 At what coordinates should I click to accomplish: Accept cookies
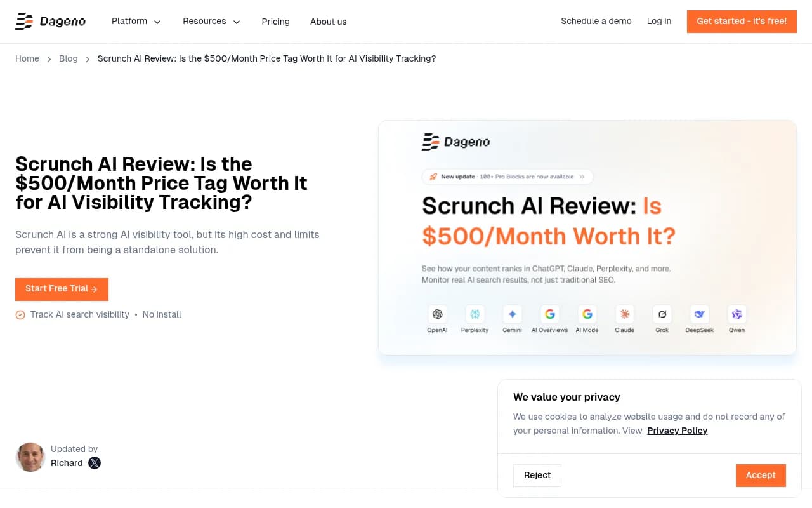tap(761, 476)
